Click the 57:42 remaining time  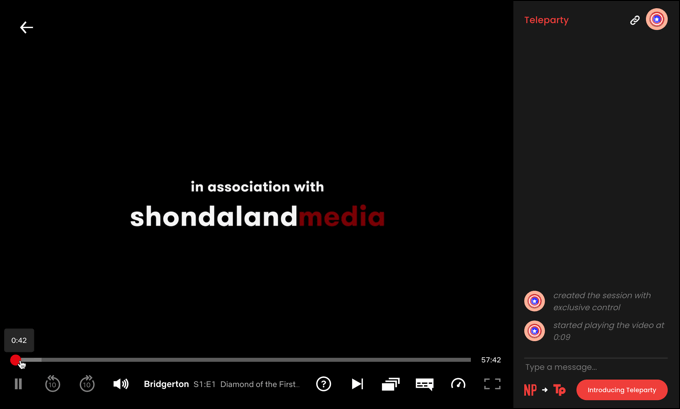[x=491, y=360]
